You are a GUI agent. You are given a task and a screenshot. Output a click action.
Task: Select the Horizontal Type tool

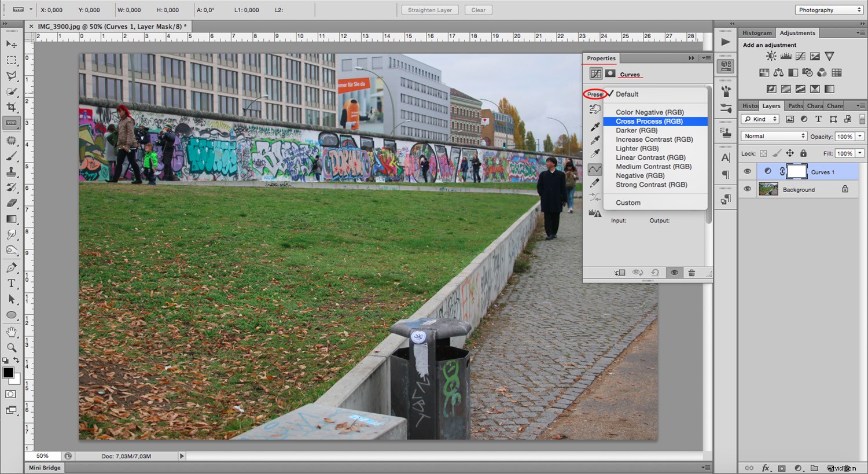[x=12, y=283]
